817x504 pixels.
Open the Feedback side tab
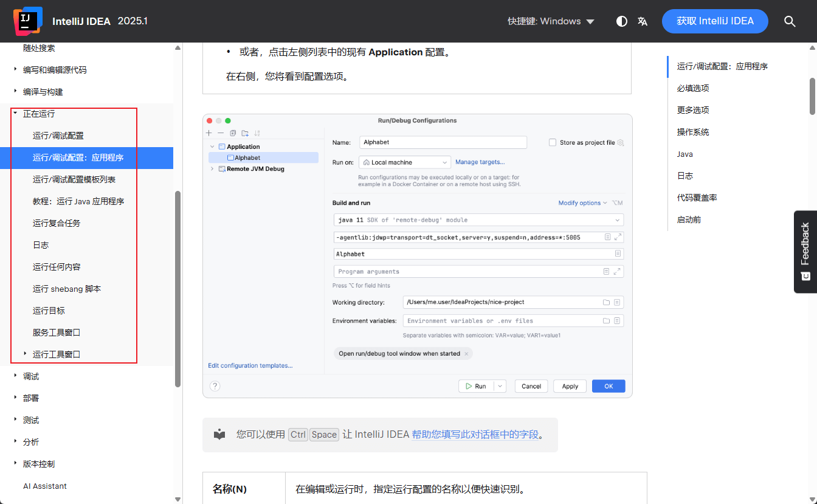(x=805, y=251)
